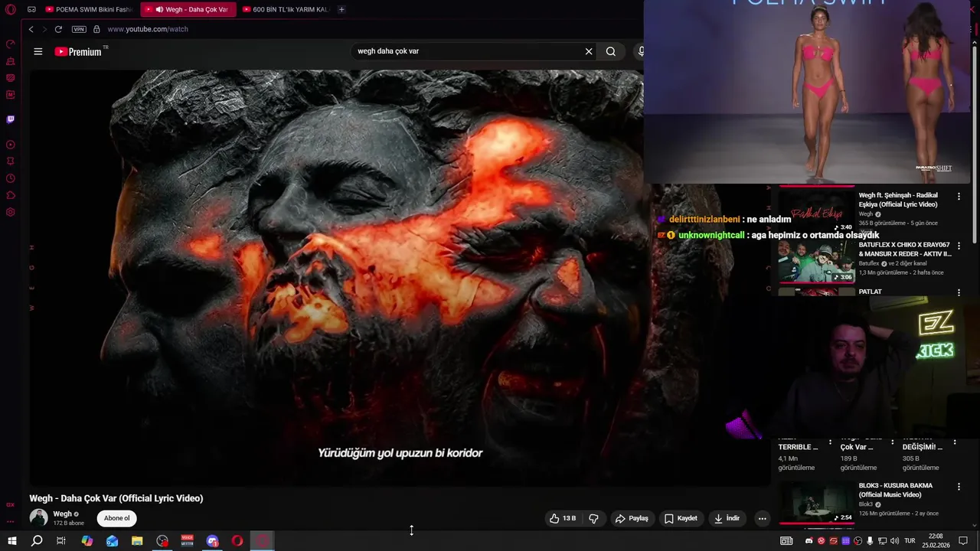
Task: Save video with Kaydet button
Action: pyautogui.click(x=681, y=518)
